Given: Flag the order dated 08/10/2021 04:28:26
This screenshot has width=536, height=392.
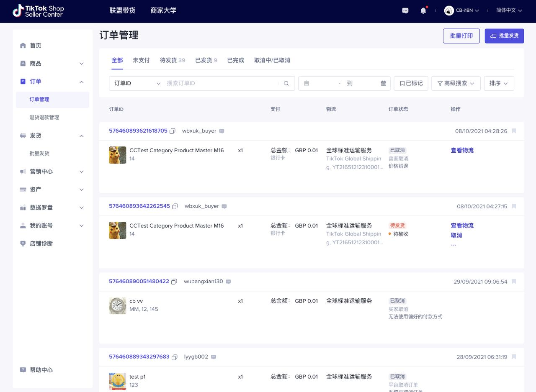Looking at the screenshot, I should point(514,131).
